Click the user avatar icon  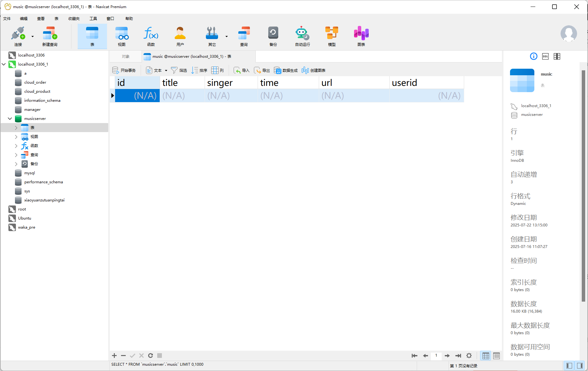click(x=569, y=33)
